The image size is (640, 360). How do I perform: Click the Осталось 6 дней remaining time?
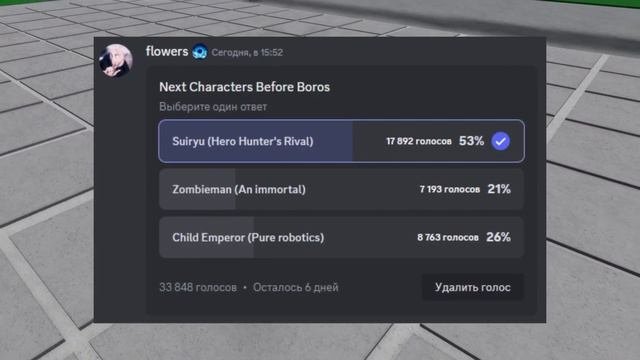click(296, 287)
